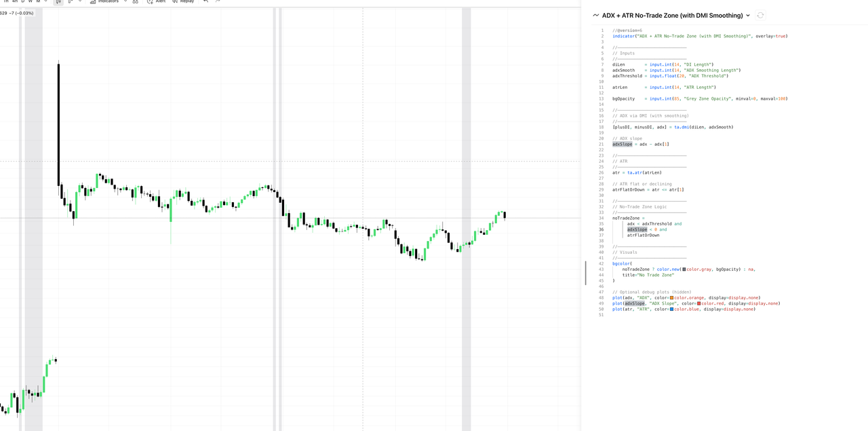Click the last candle on the chart

click(505, 216)
